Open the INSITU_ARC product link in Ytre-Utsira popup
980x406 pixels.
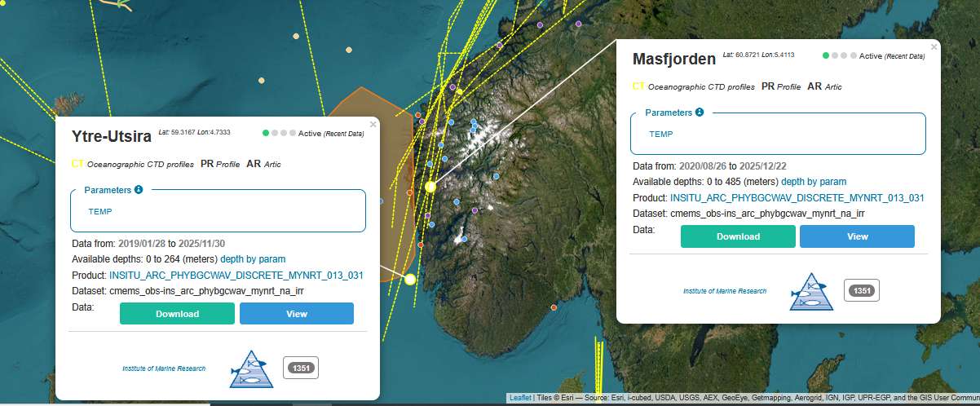click(x=236, y=275)
